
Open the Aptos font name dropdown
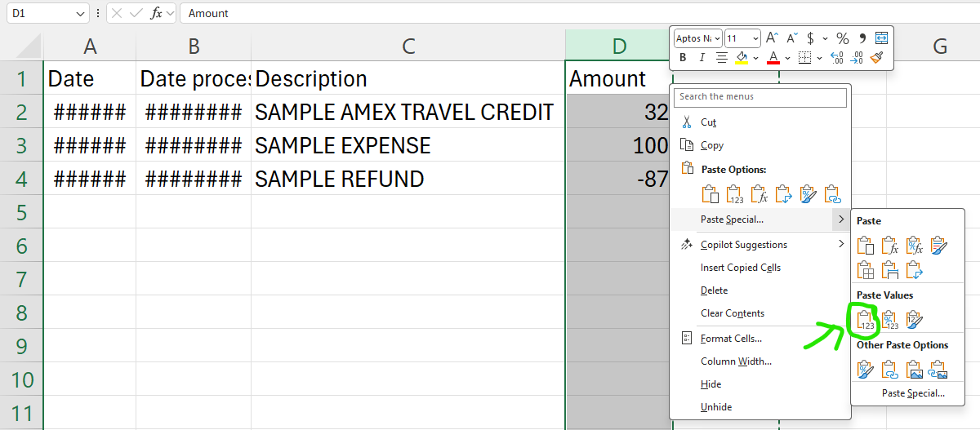click(717, 38)
